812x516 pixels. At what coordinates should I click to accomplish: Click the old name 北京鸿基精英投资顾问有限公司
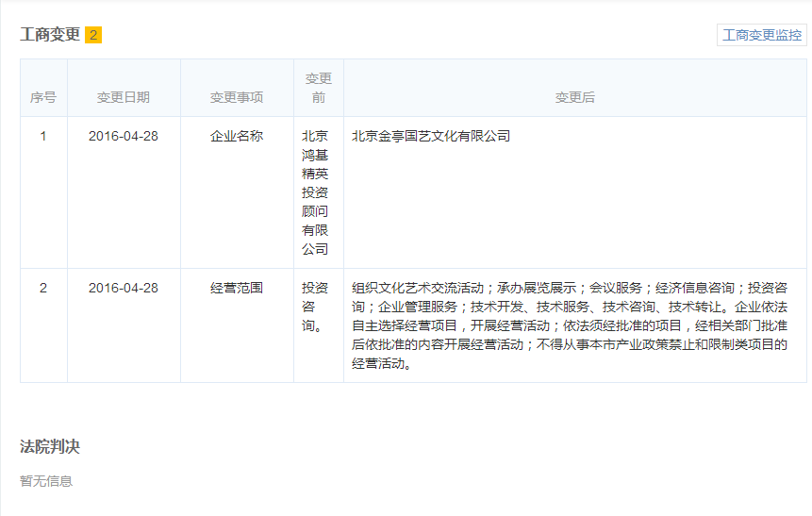(315, 192)
